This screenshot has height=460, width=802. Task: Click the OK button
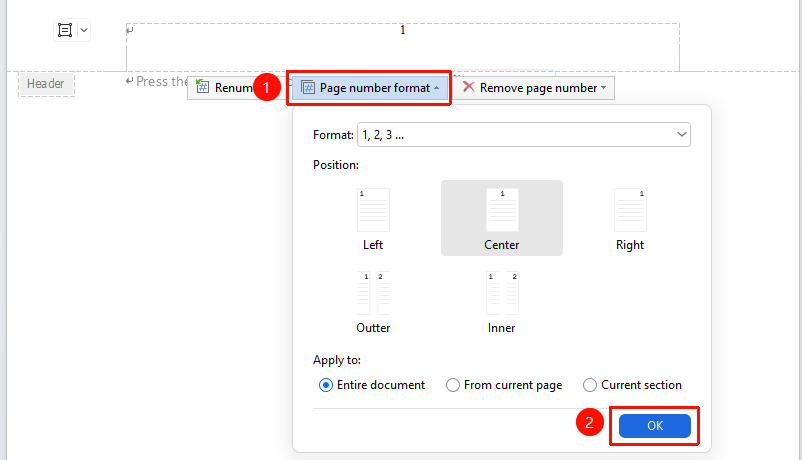click(655, 426)
